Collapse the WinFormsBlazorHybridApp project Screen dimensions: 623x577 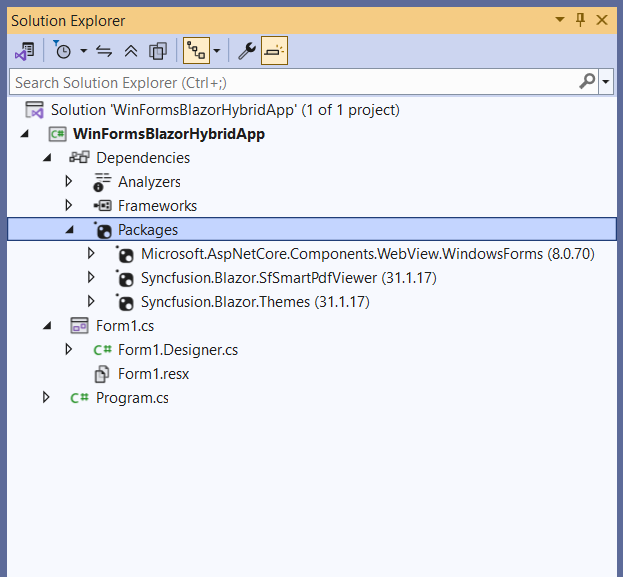[x=25, y=134]
